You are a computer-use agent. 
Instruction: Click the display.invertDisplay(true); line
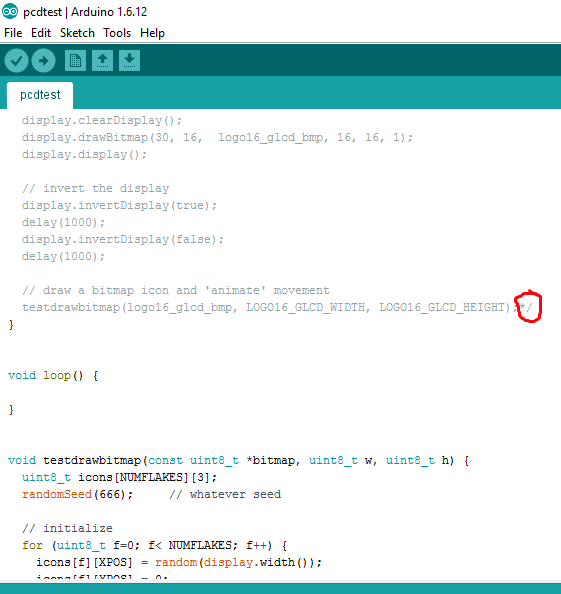pos(119,205)
